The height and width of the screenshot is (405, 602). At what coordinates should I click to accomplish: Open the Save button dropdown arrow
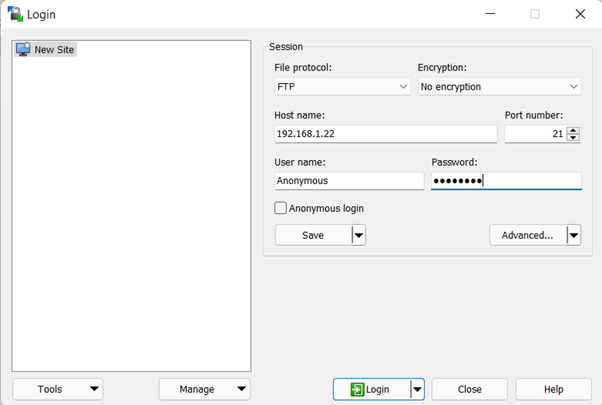pyautogui.click(x=359, y=235)
